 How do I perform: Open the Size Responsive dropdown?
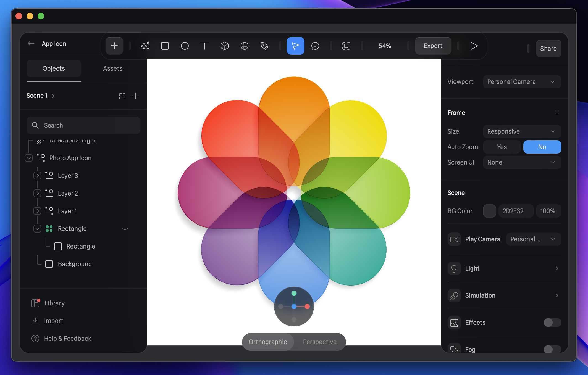click(522, 131)
